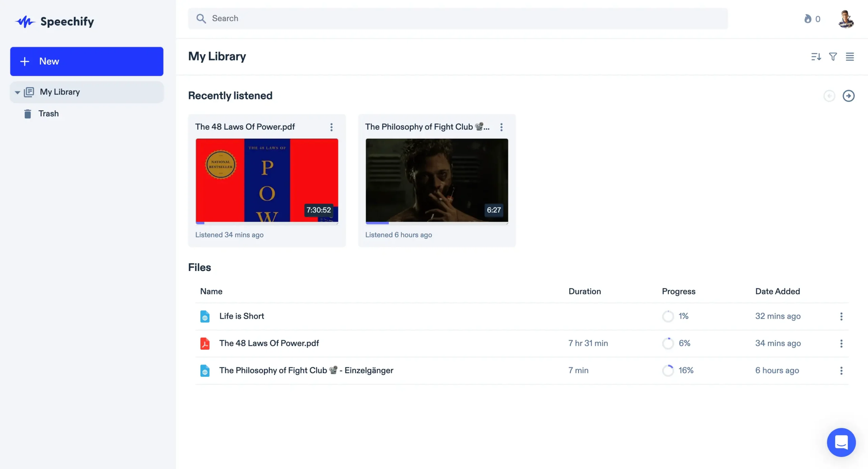Click the 16% progress ring
The height and width of the screenshot is (469, 868).
pyautogui.click(x=668, y=371)
